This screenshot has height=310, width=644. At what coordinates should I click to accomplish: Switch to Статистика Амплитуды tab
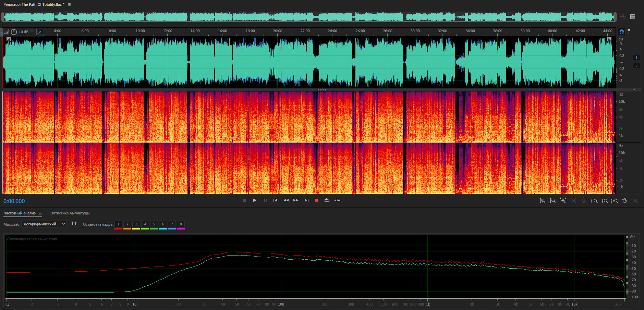[x=69, y=213]
